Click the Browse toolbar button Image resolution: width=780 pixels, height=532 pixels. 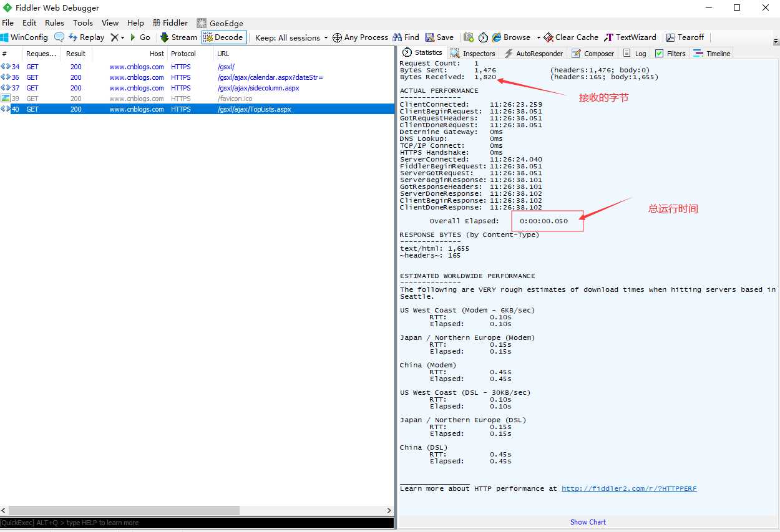511,37
